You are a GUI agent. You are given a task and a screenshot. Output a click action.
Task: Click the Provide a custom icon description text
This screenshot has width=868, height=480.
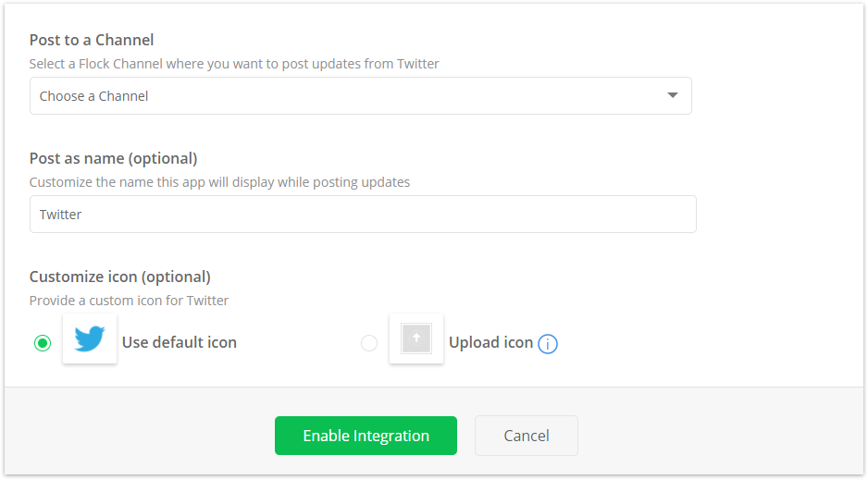coord(129,301)
